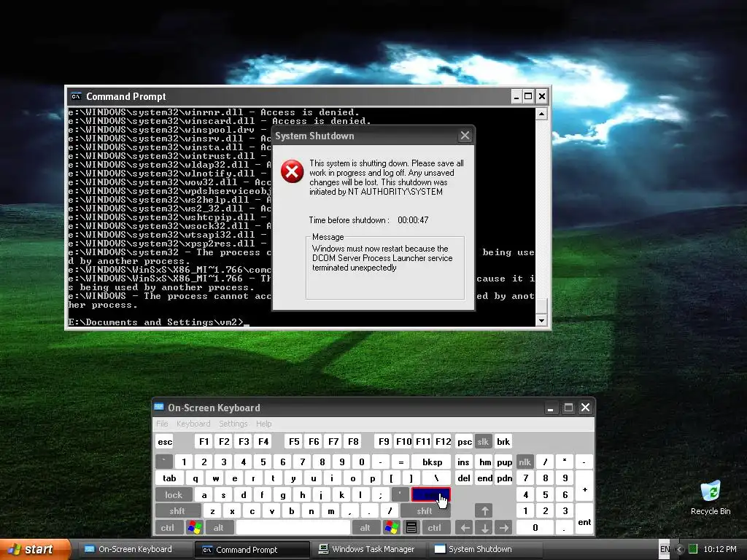Click the letter q key
The width and height of the screenshot is (747, 560).
(196, 478)
